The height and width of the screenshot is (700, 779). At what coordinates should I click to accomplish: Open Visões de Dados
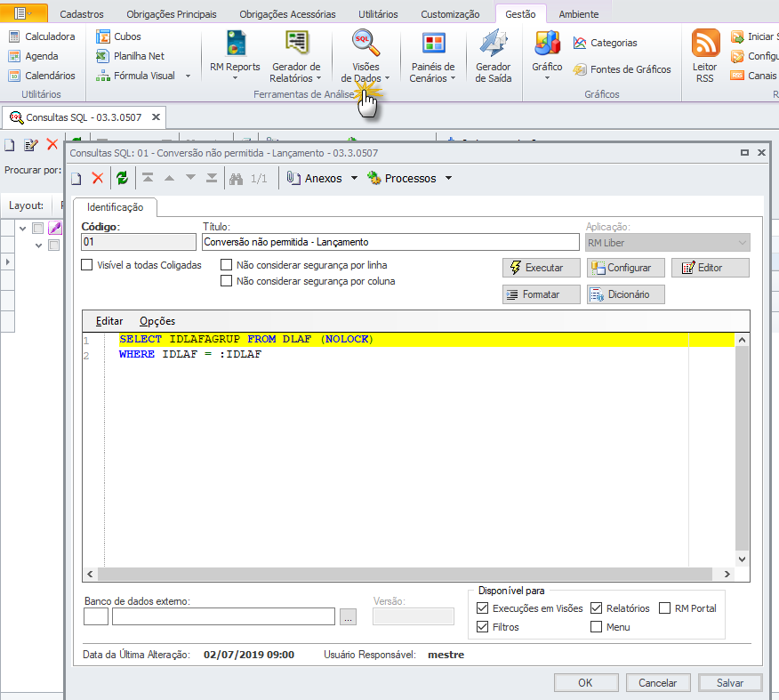click(x=365, y=56)
